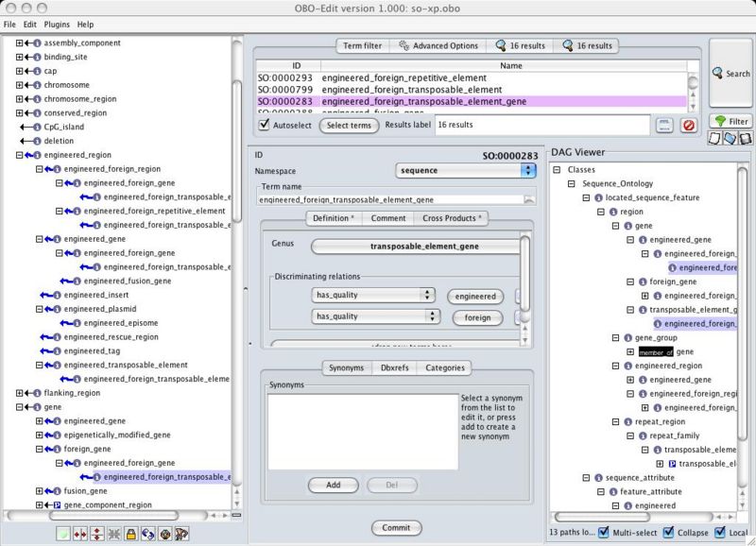Click the info icon beside located_sequence_feature
The image size is (756, 546).
pos(598,197)
